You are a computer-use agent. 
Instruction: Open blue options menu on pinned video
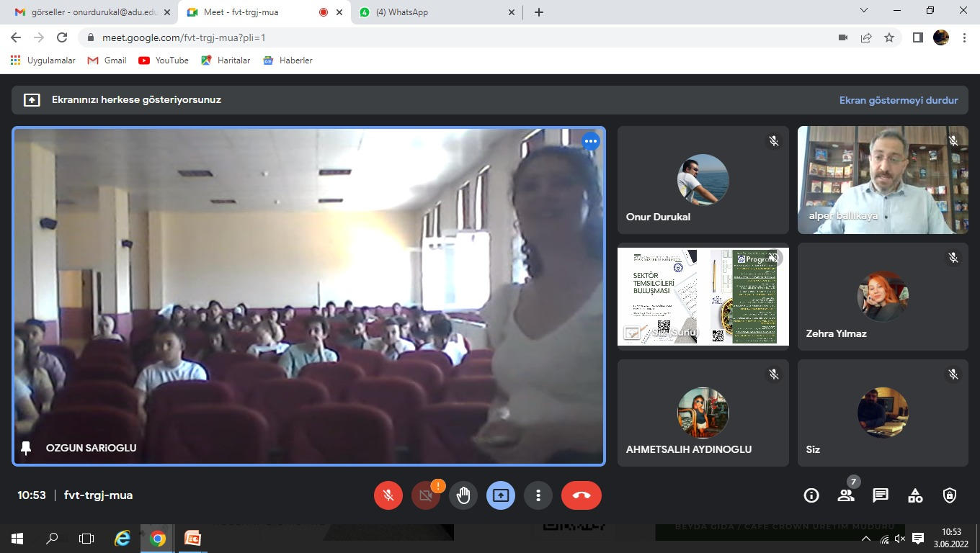pos(591,141)
